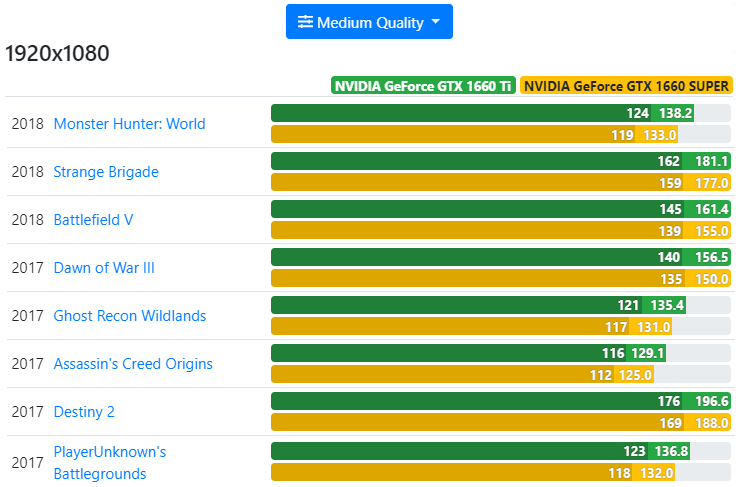Open the Assassin's Creed Origins link
Screen dimensions: 736x487
(x=133, y=364)
